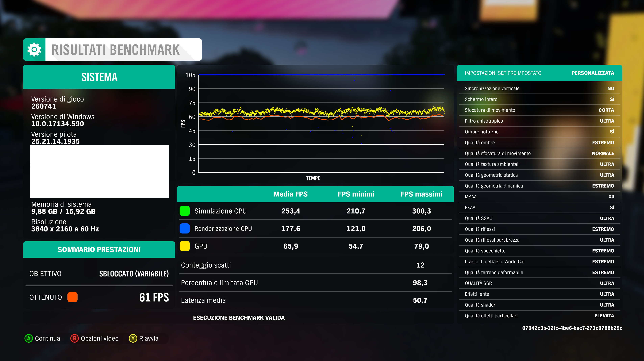Image resolution: width=644 pixels, height=361 pixels.
Task: Click the Percentuale limitata GPU value 98,3
Action: tap(420, 283)
